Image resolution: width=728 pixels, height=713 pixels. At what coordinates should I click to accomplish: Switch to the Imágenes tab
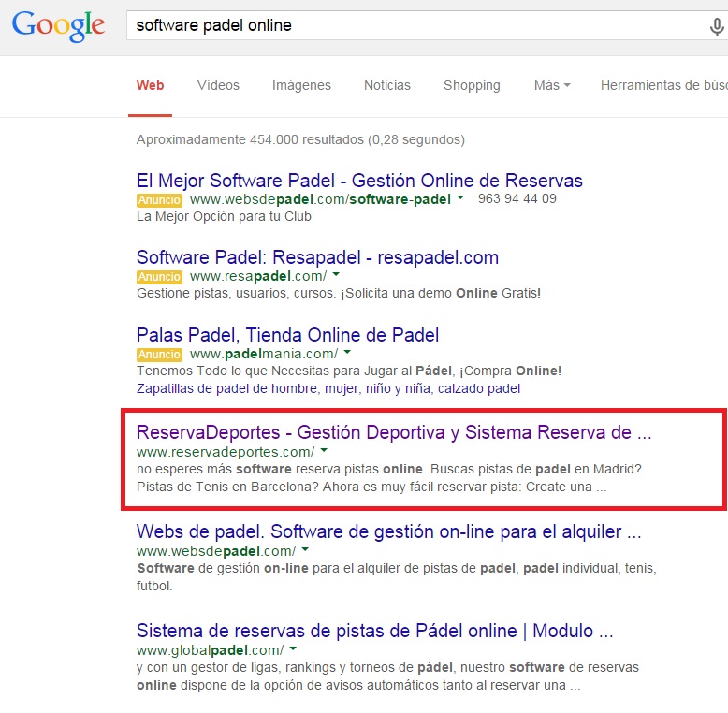(x=301, y=85)
